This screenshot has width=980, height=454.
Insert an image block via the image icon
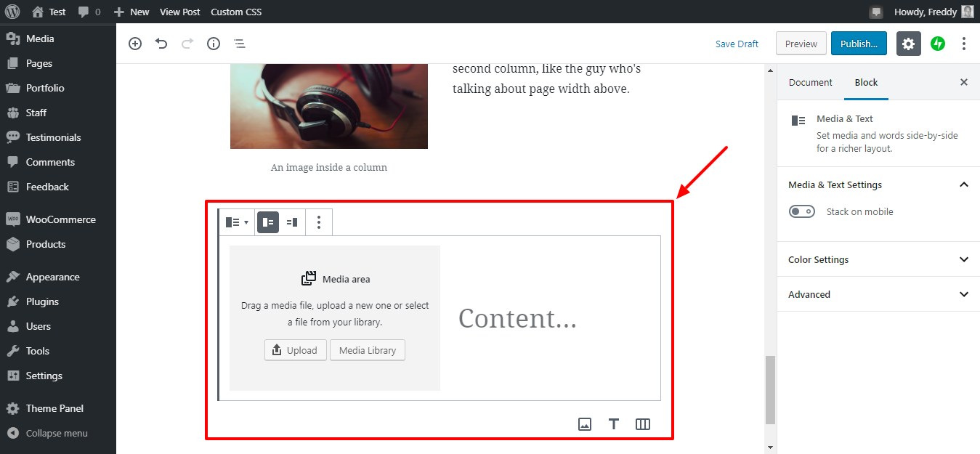click(x=585, y=424)
